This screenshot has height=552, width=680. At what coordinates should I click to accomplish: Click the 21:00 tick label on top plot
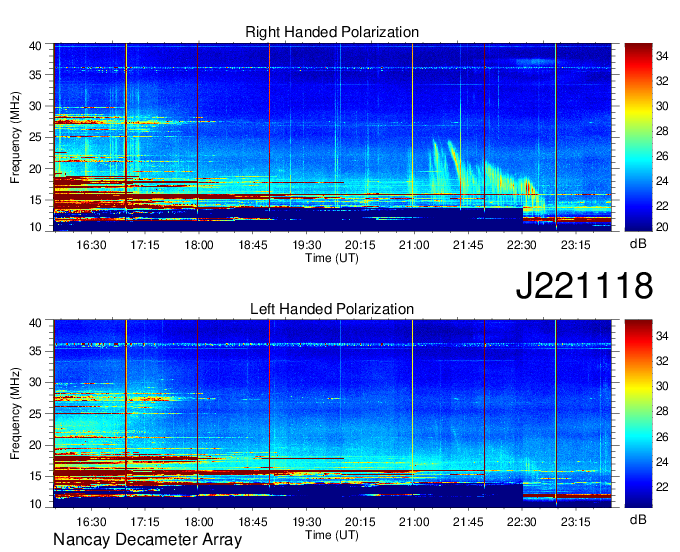coord(414,245)
